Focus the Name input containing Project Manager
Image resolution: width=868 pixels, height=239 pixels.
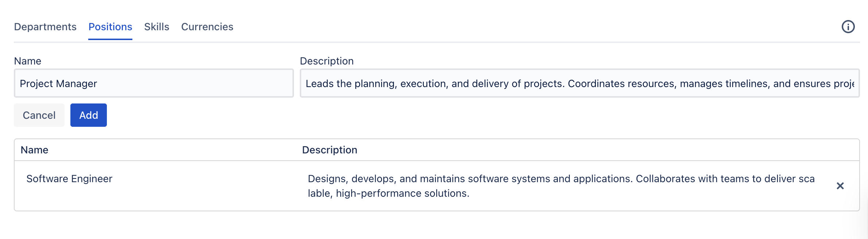point(154,83)
